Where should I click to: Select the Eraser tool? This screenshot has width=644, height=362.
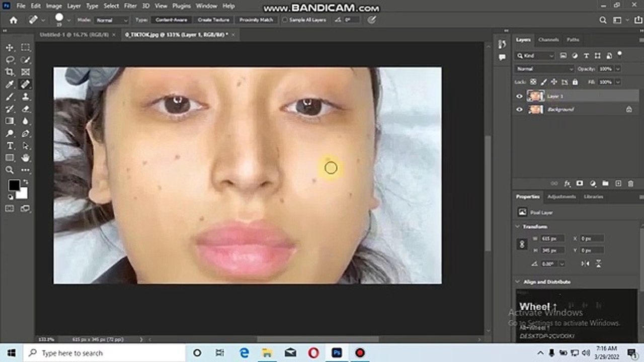tap(26, 109)
